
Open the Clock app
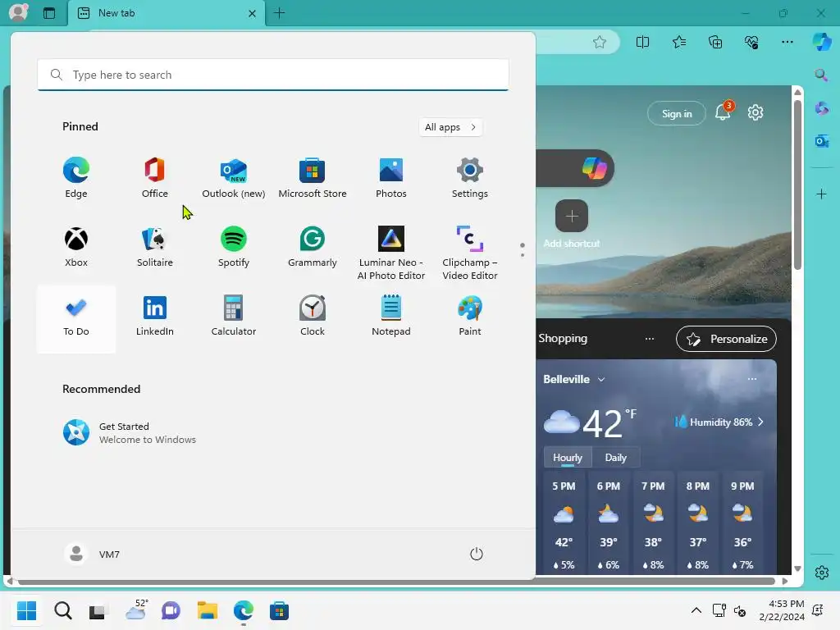tap(313, 316)
